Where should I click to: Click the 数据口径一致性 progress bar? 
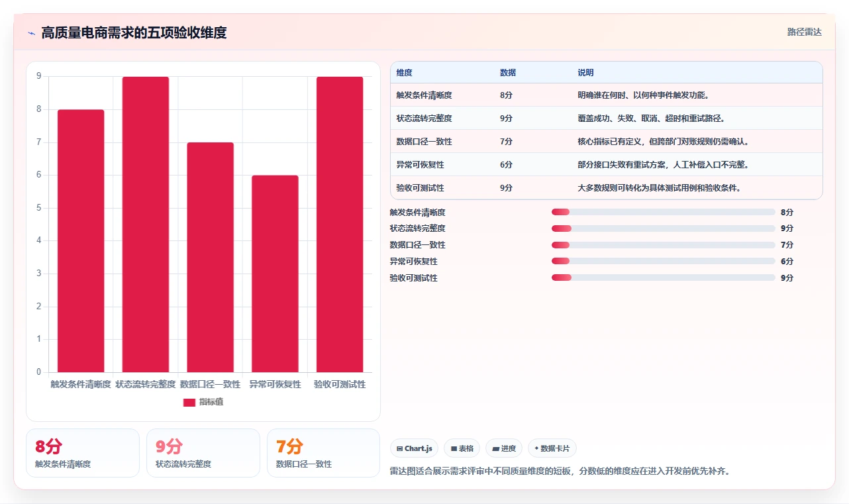663,245
